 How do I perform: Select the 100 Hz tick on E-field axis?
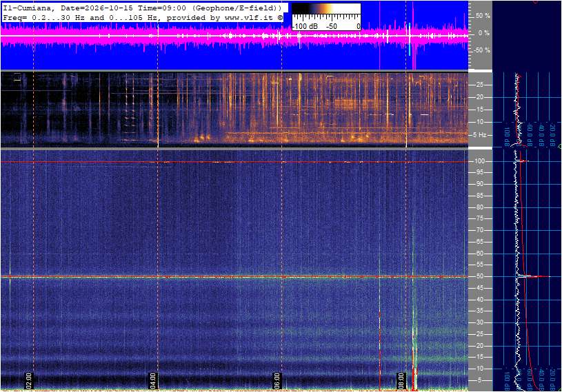pyautogui.click(x=479, y=161)
